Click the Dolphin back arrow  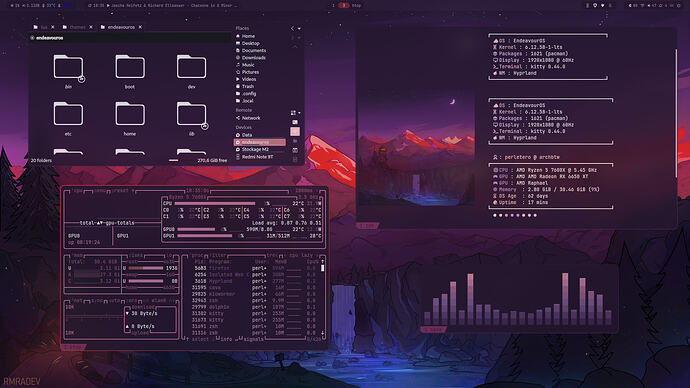click(292, 29)
